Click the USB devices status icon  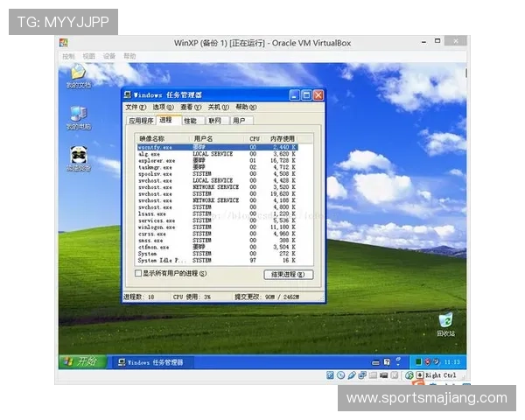[352, 375]
